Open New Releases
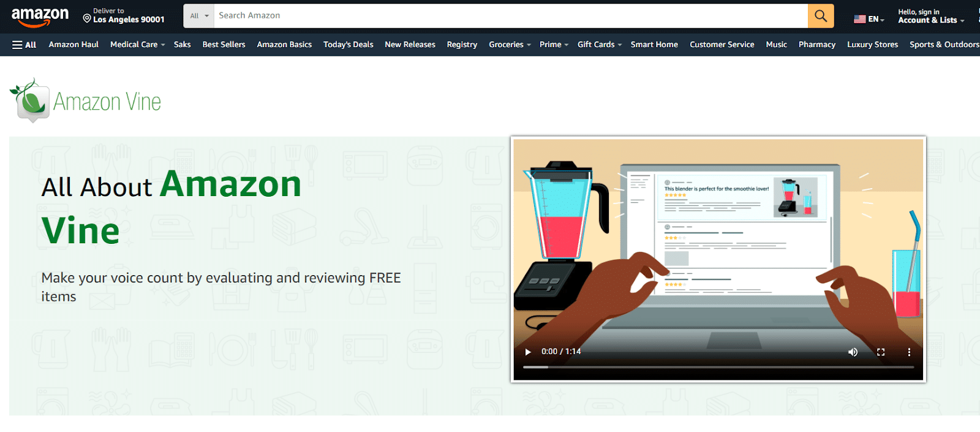This screenshot has width=980, height=432. pos(410,45)
